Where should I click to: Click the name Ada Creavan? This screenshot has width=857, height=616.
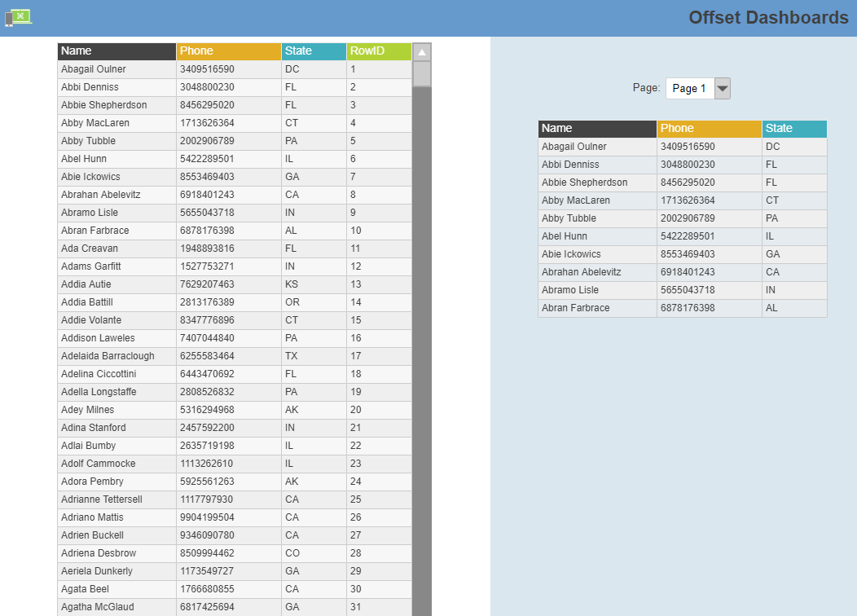(89, 249)
